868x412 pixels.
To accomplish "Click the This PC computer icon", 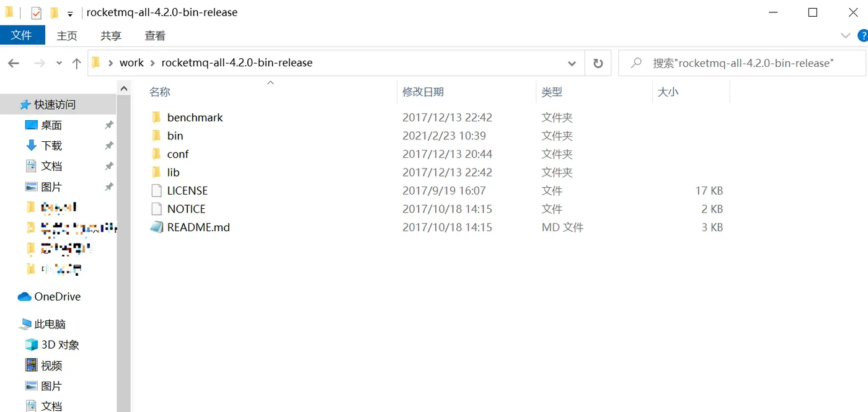I will [25, 324].
